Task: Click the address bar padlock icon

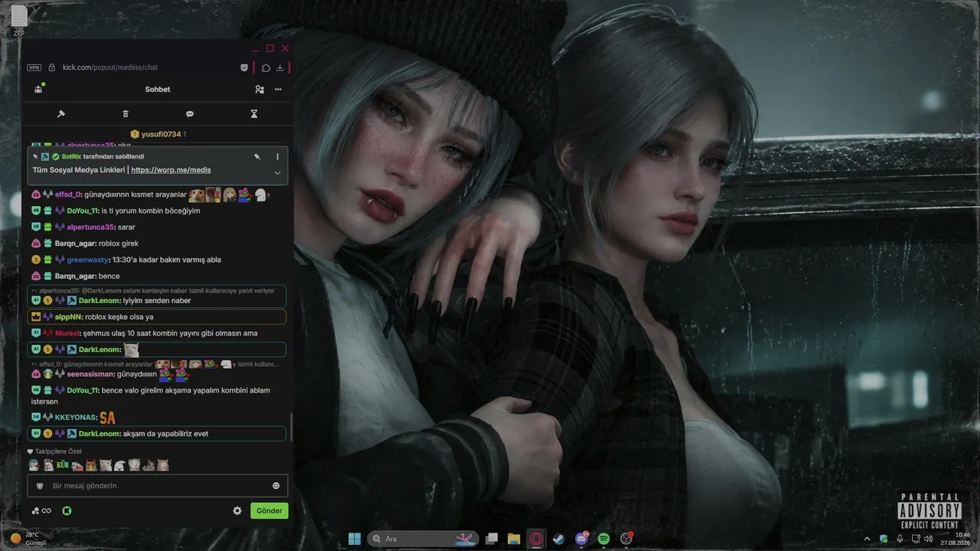Action: click(52, 67)
